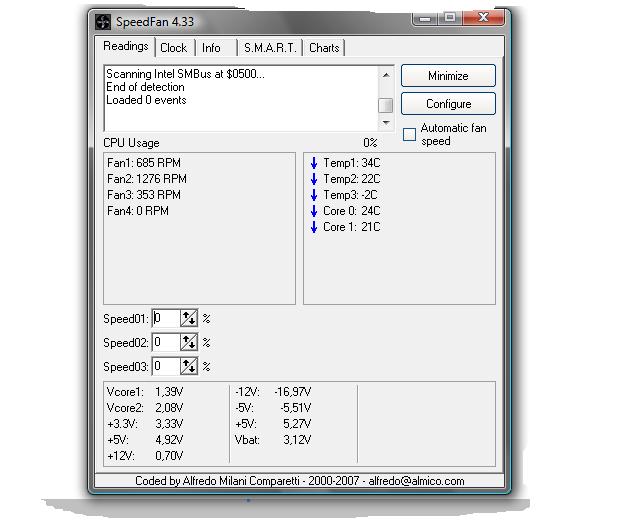Screen dimensions: 640x520
Task: Click the Vbat 3,12V voltage value
Action: point(297,440)
